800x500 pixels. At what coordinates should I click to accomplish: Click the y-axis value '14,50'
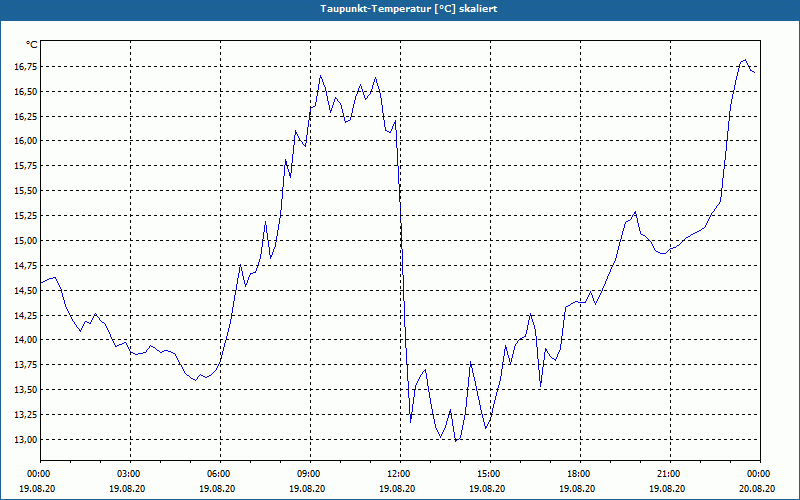pyautogui.click(x=27, y=291)
